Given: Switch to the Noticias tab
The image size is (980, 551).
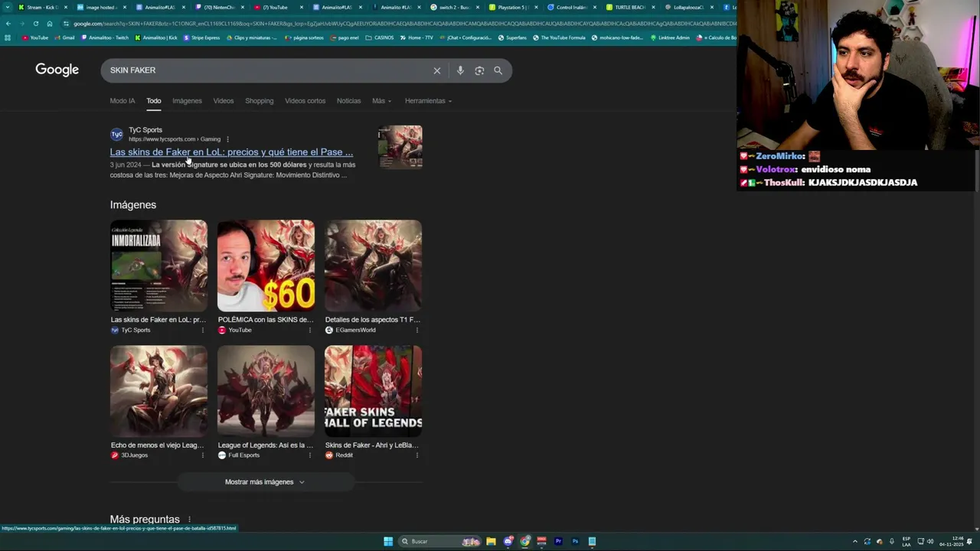Looking at the screenshot, I should tap(348, 101).
